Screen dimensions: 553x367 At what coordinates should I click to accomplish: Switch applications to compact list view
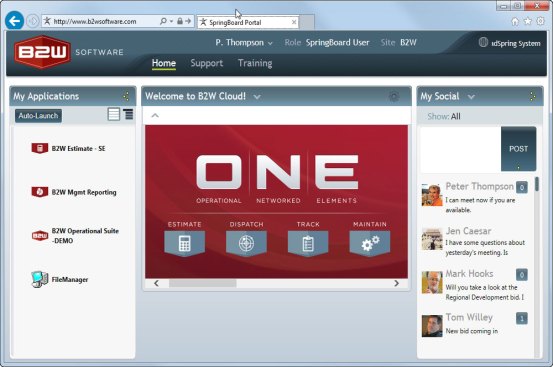click(128, 114)
